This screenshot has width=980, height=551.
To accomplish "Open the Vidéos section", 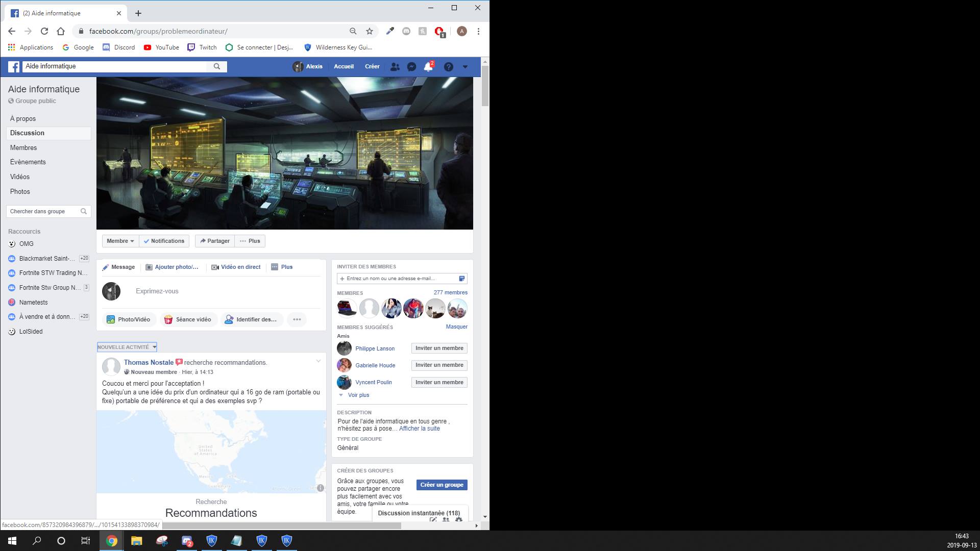I will click(x=20, y=177).
